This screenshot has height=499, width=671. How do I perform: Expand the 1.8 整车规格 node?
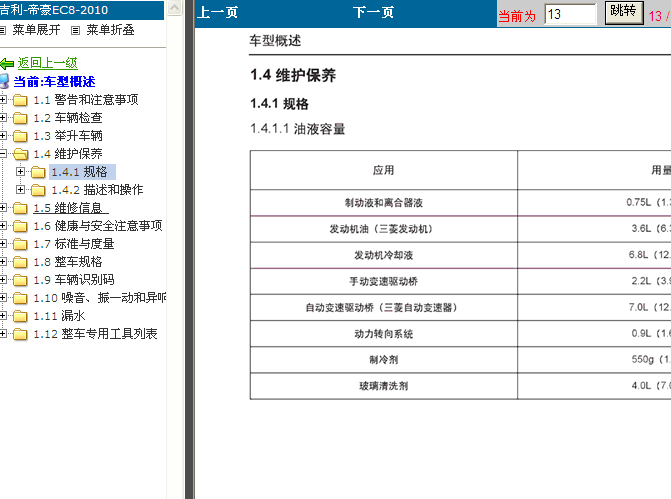[x=3, y=261]
